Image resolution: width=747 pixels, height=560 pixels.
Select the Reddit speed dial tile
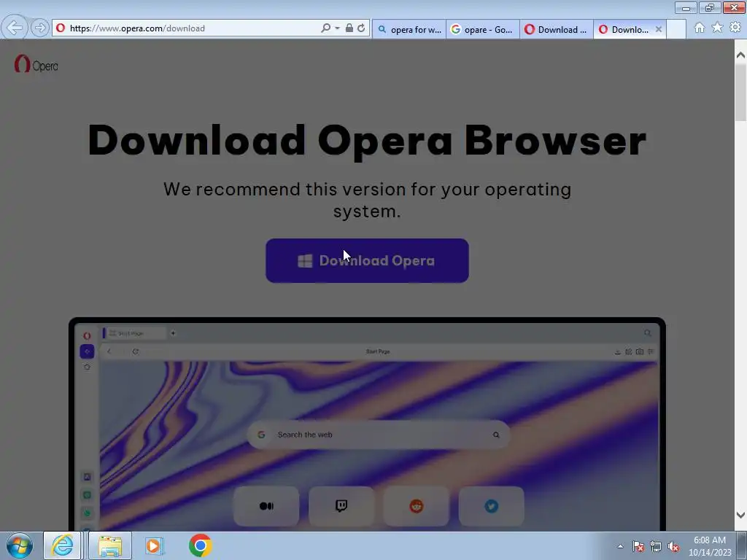click(x=417, y=506)
